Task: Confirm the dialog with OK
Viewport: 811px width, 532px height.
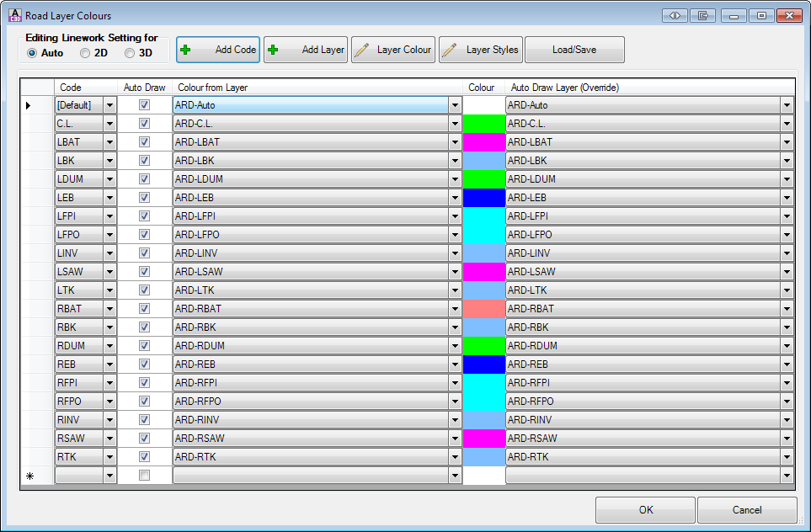Action: coord(645,510)
